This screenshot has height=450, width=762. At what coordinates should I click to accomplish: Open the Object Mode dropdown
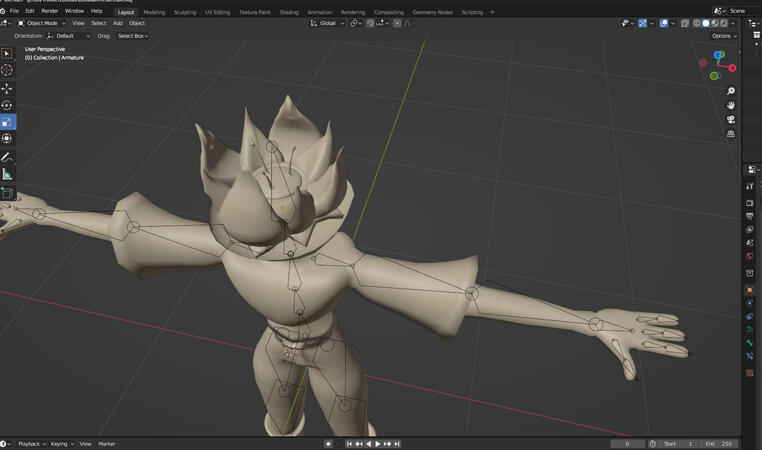click(x=41, y=23)
